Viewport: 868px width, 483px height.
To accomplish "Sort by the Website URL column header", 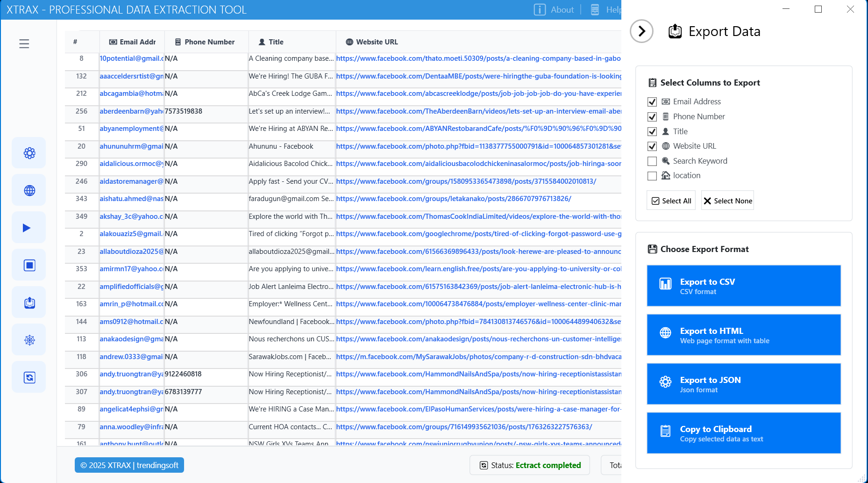I will click(x=377, y=42).
